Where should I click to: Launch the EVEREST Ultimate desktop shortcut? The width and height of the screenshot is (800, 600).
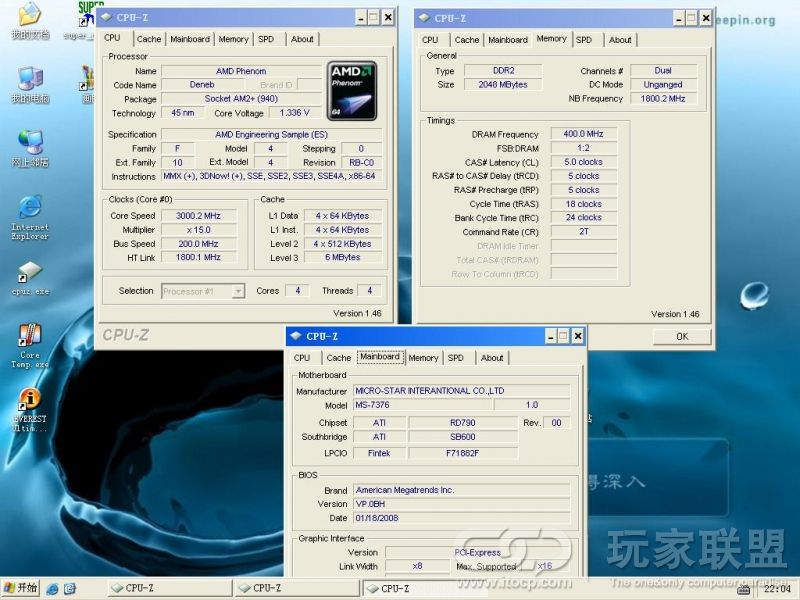point(30,410)
